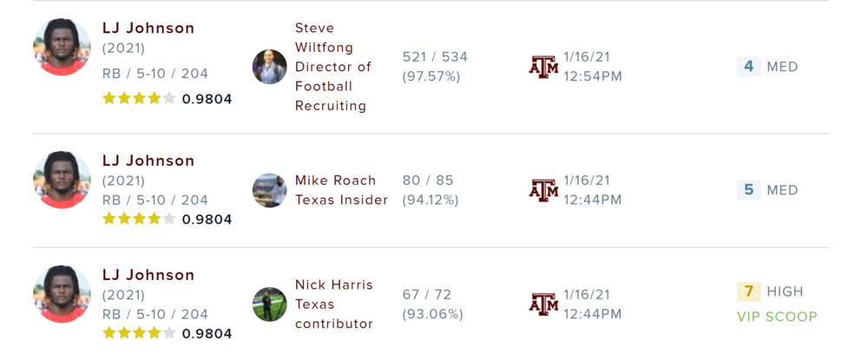Open Steve Wiltfong Director of Football Recruiting link

(333, 67)
